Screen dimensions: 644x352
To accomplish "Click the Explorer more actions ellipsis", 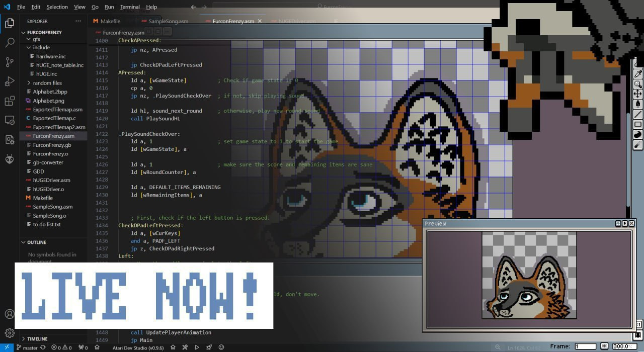I will (x=78, y=21).
